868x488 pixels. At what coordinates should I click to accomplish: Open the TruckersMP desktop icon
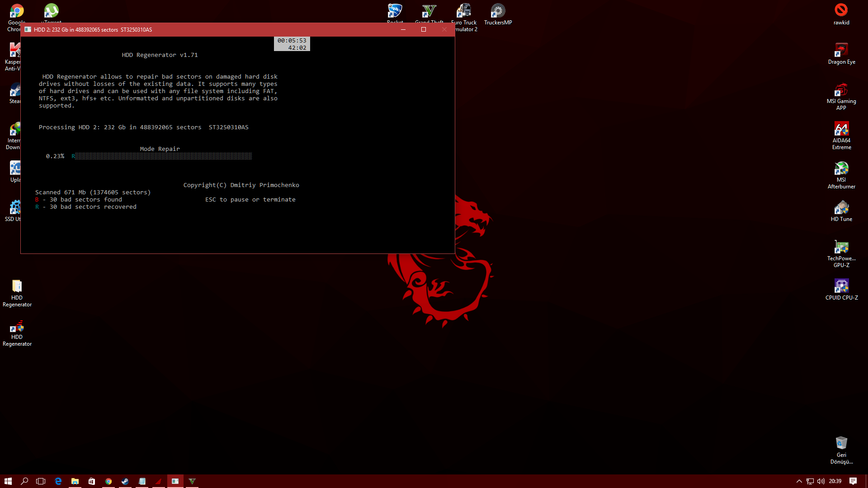click(x=498, y=11)
